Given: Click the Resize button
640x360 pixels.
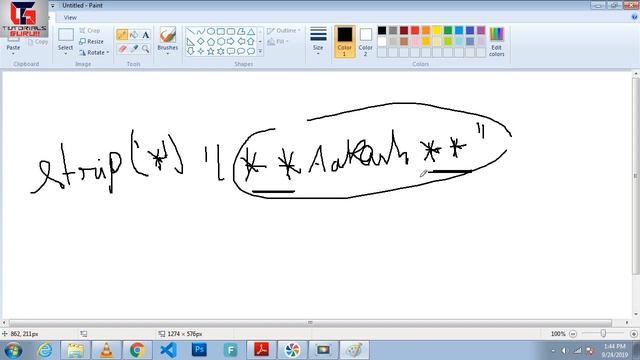Looking at the screenshot, I should [91, 42].
